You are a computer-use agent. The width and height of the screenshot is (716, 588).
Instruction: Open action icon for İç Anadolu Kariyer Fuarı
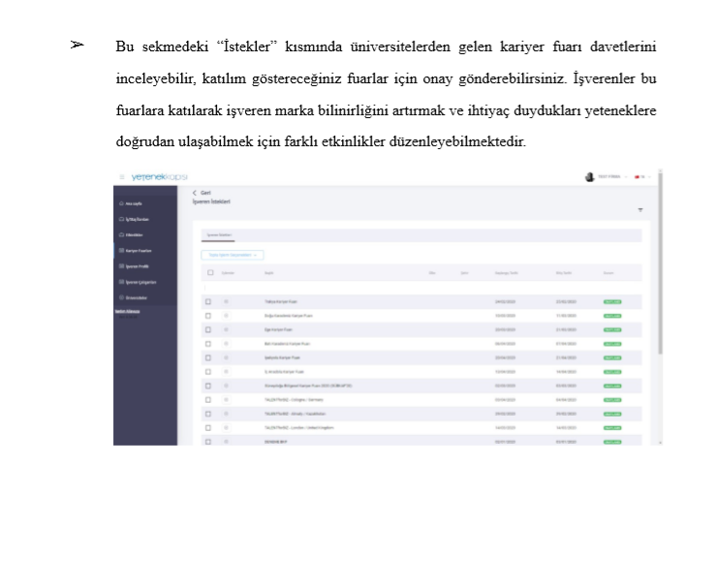coord(226,372)
